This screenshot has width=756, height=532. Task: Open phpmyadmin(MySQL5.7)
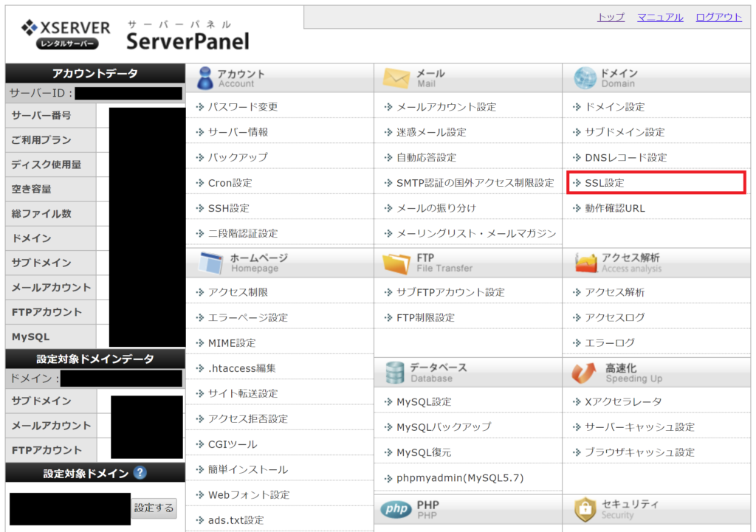[x=460, y=478]
